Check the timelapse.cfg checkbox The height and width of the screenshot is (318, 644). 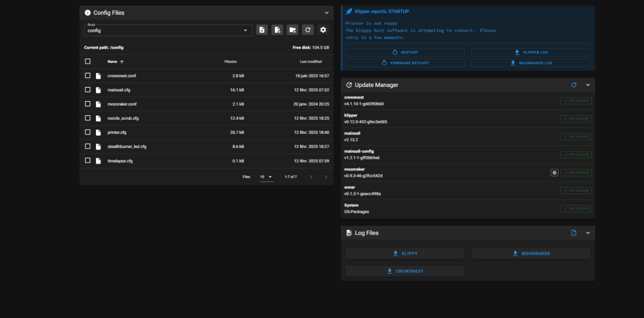click(88, 160)
